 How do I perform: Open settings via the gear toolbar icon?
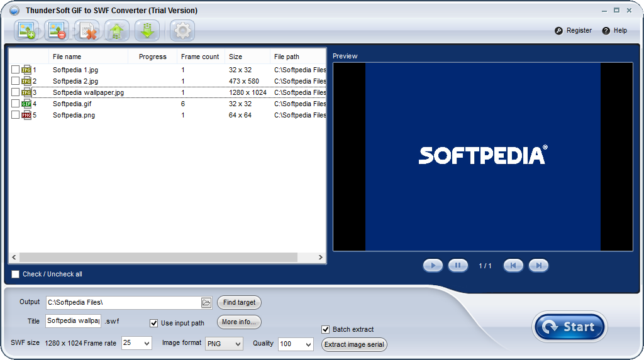click(182, 30)
